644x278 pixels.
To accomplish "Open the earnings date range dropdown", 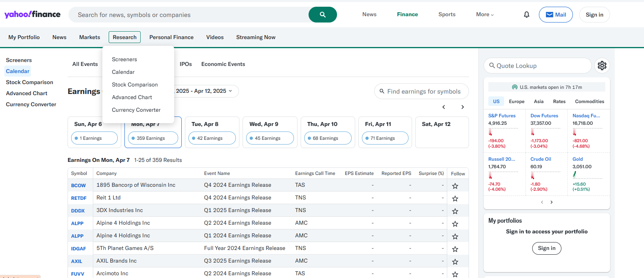I will point(207,91).
